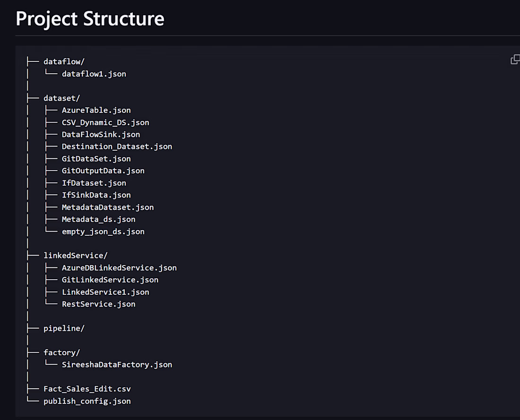Screen dimensions: 520x420
Task: Select the IfDataset.json line
Action: [94, 183]
